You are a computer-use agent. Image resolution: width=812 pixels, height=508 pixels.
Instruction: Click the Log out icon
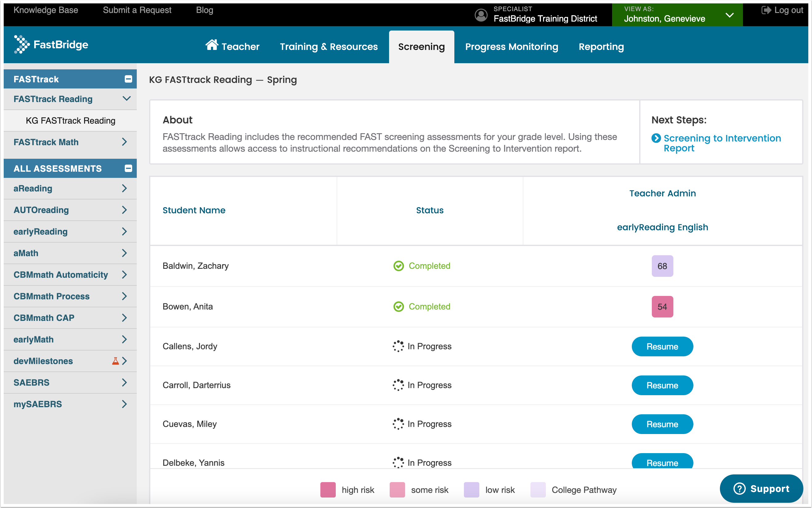[766, 10]
